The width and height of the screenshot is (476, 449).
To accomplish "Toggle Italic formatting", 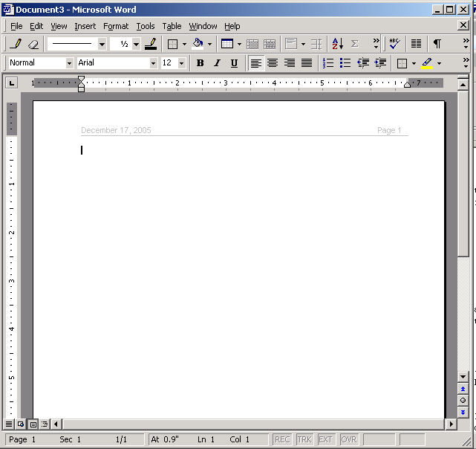I will tap(217, 63).
